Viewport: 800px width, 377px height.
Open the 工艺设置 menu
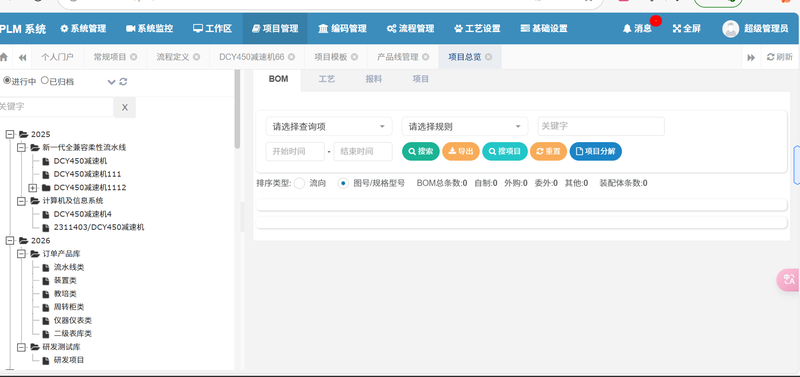(x=477, y=29)
